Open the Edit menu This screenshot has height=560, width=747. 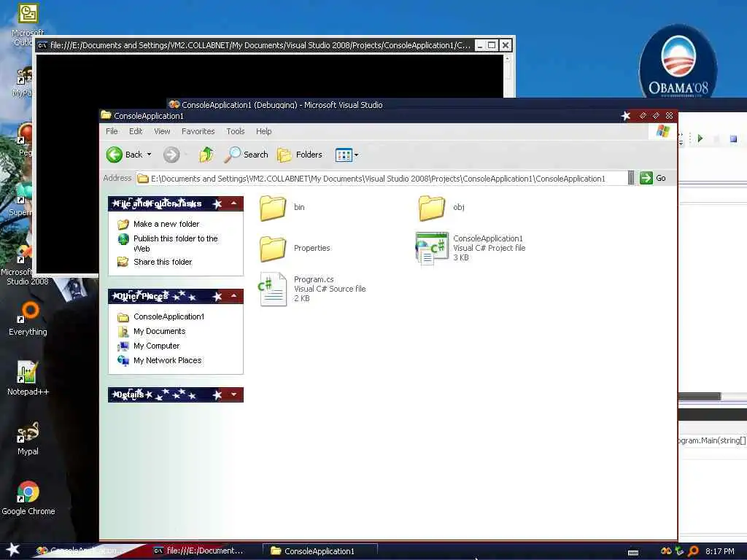coord(136,131)
